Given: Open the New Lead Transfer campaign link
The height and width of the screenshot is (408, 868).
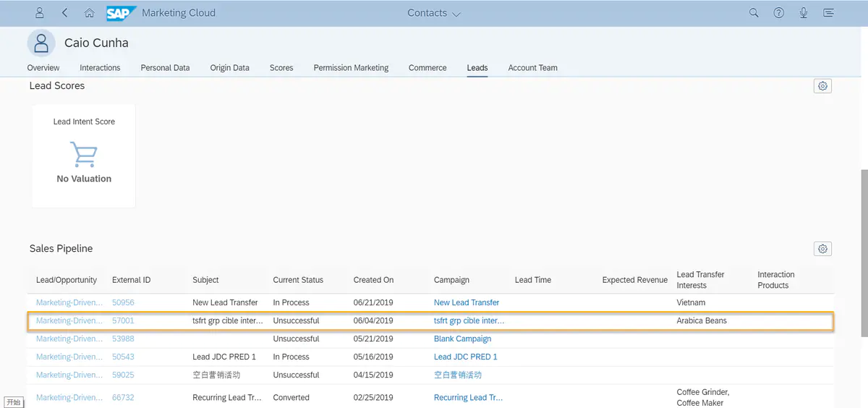Looking at the screenshot, I should coord(467,302).
